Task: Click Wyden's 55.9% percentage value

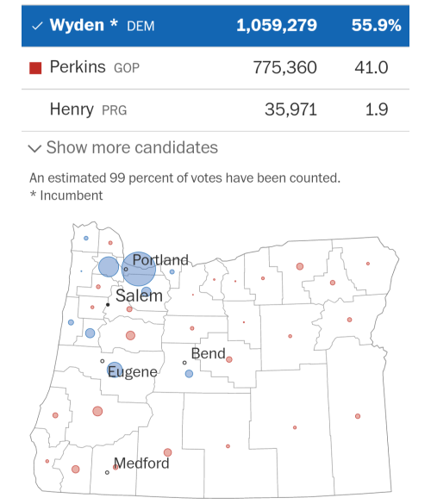Action: pyautogui.click(x=377, y=25)
